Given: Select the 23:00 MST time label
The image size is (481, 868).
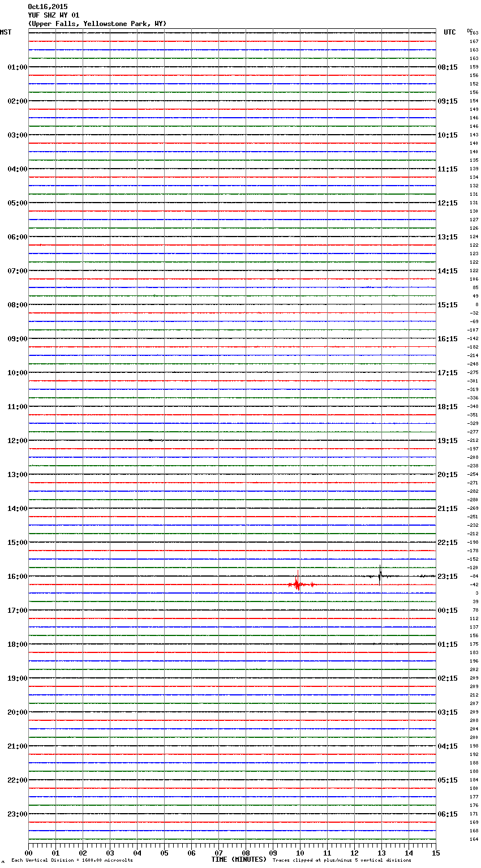Looking at the screenshot, I should click(18, 814).
